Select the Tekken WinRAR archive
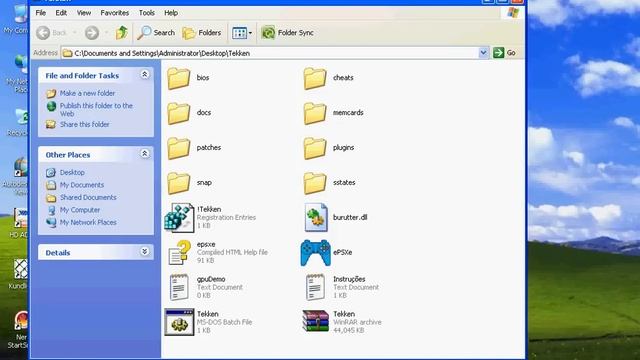Viewport: 640px width, 360px height. [x=342, y=322]
